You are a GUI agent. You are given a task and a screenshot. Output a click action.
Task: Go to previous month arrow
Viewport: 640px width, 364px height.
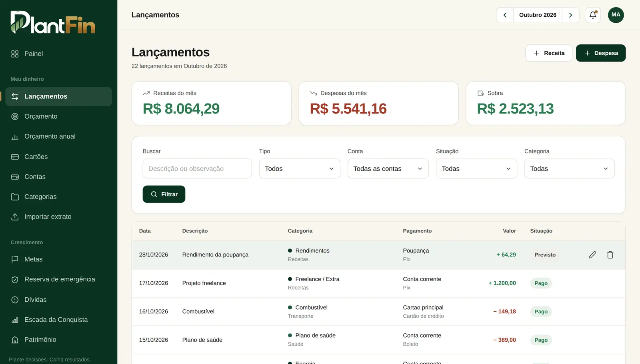(505, 15)
